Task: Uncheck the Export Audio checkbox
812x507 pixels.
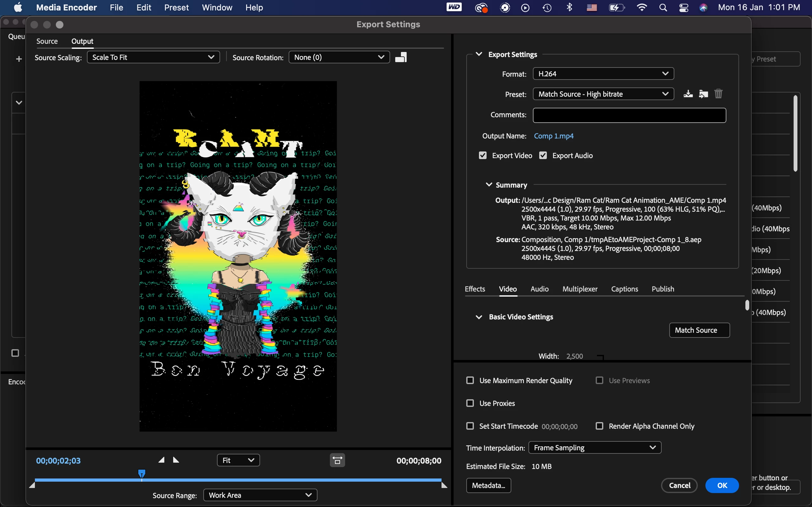Action: [x=543, y=156]
